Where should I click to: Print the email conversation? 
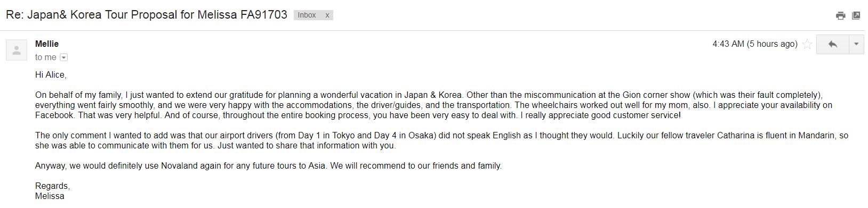point(840,15)
